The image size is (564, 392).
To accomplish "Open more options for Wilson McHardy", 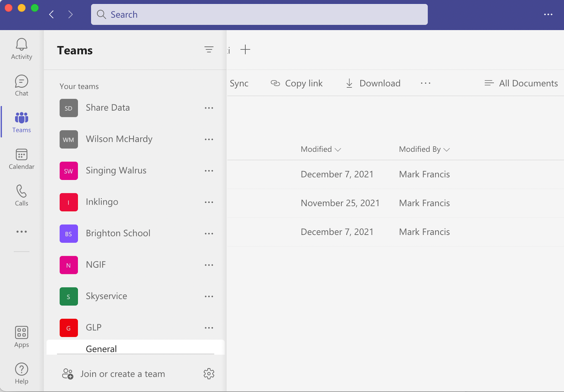I will tap(209, 139).
